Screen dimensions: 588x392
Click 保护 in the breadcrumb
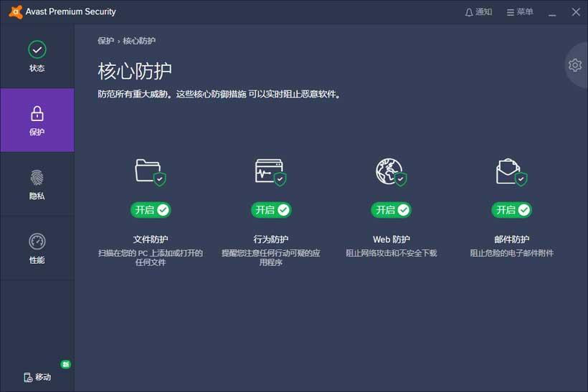[x=105, y=41]
